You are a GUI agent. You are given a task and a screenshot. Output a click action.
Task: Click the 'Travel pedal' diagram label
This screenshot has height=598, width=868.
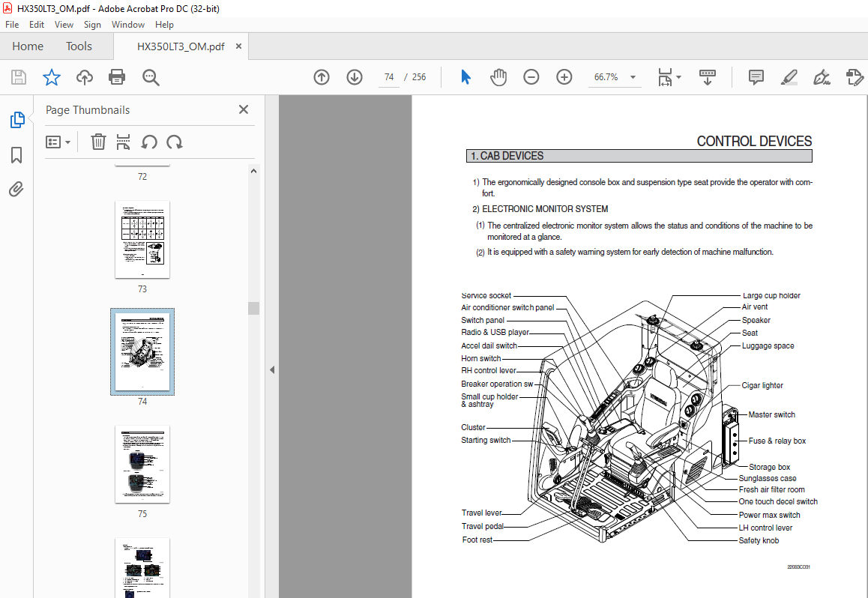tap(483, 527)
